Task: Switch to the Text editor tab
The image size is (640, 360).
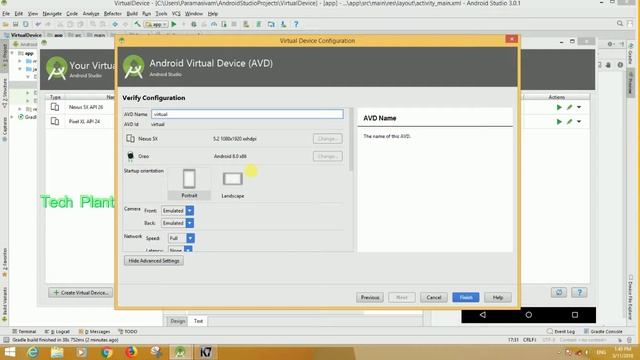Action: [x=198, y=321]
